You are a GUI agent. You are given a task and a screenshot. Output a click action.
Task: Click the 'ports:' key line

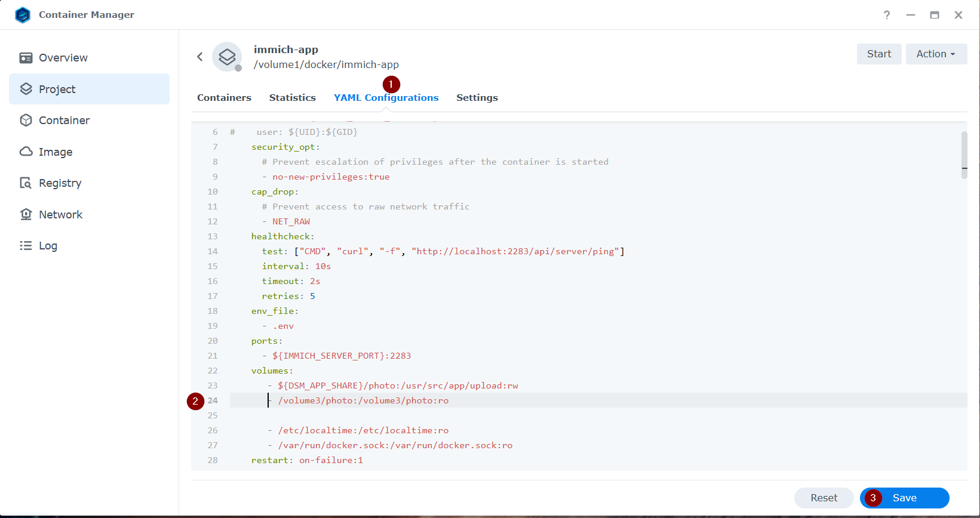point(267,341)
